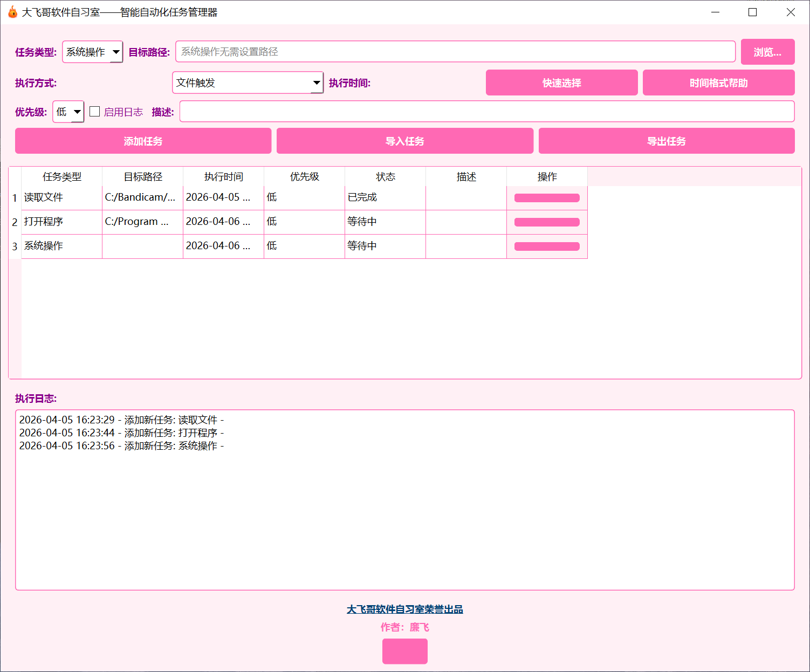Close the 智能自动化任务管理器 window
This screenshot has width=810, height=672.
[791, 12]
